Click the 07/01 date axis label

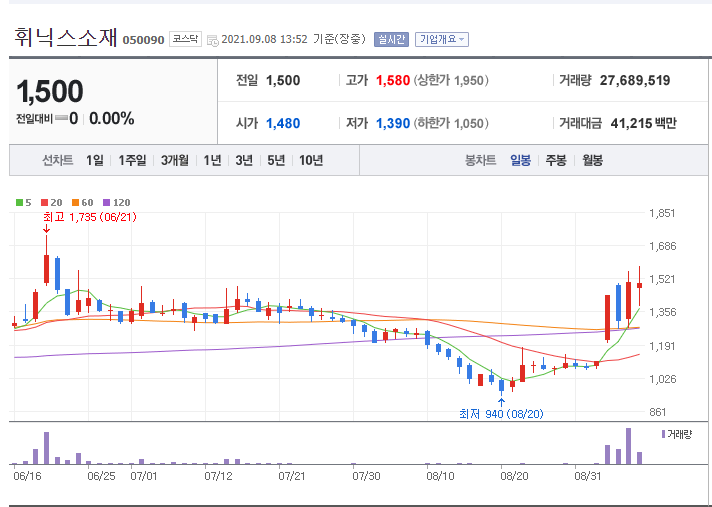(x=143, y=476)
